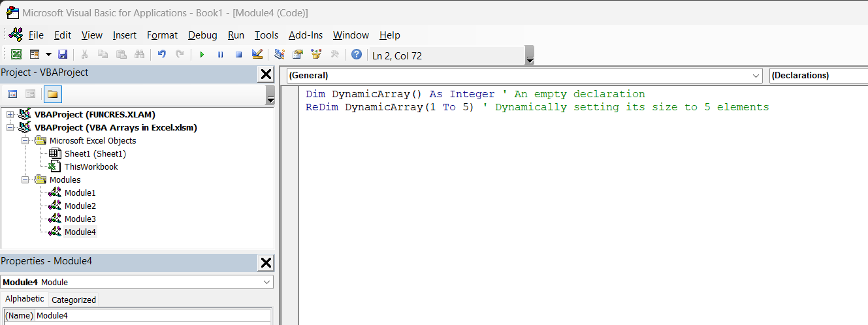
Task: Open the Debug menu
Action: (x=202, y=35)
